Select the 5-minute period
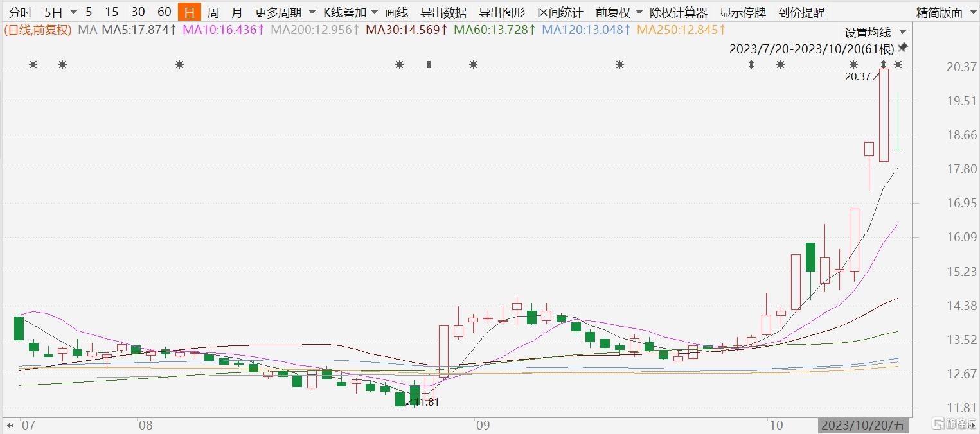Viewport: 980px width, 434px height. pyautogui.click(x=89, y=12)
